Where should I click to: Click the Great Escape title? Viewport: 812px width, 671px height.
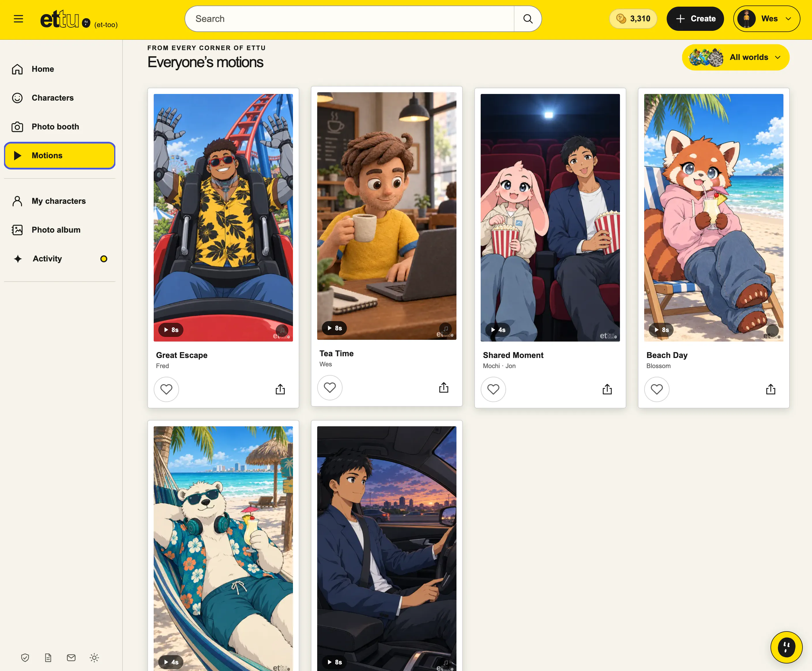pos(182,355)
